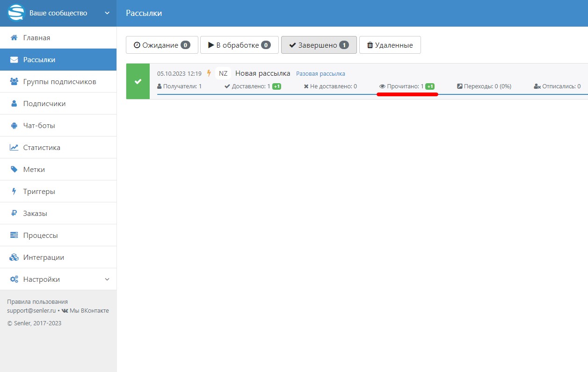Click the Senler logo icon

click(x=15, y=13)
